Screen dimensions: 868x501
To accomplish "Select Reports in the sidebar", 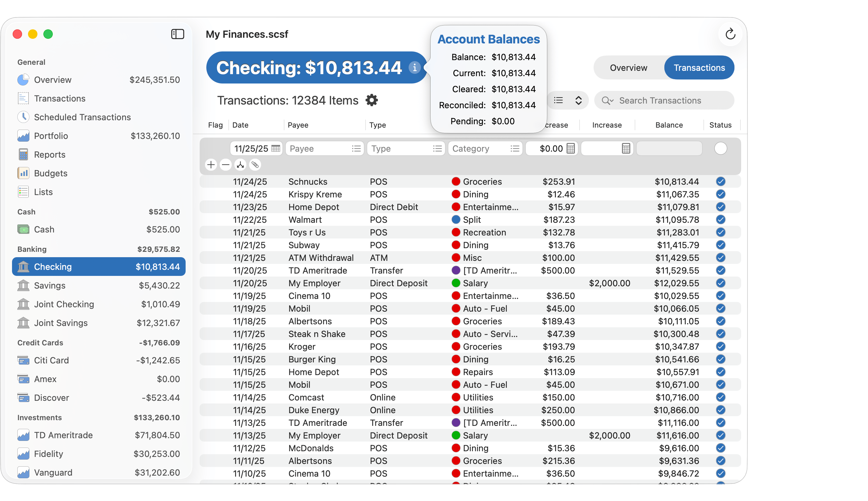I will (49, 155).
